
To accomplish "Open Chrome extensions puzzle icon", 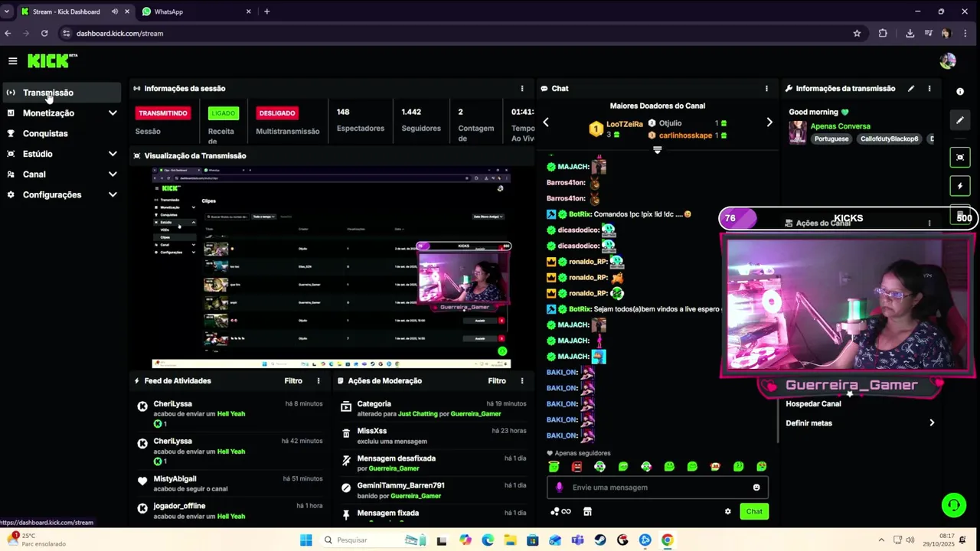I will coord(883,34).
